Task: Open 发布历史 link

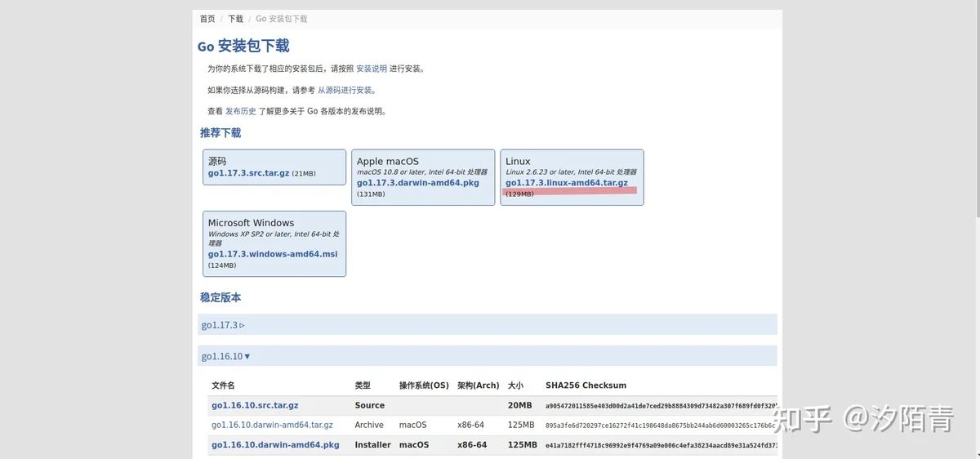Action: (x=241, y=111)
